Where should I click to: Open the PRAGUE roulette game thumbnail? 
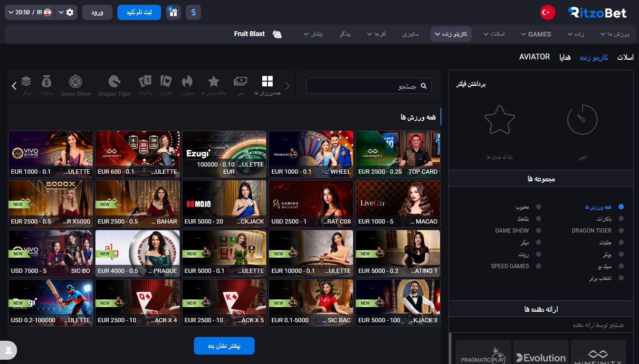coord(137,253)
